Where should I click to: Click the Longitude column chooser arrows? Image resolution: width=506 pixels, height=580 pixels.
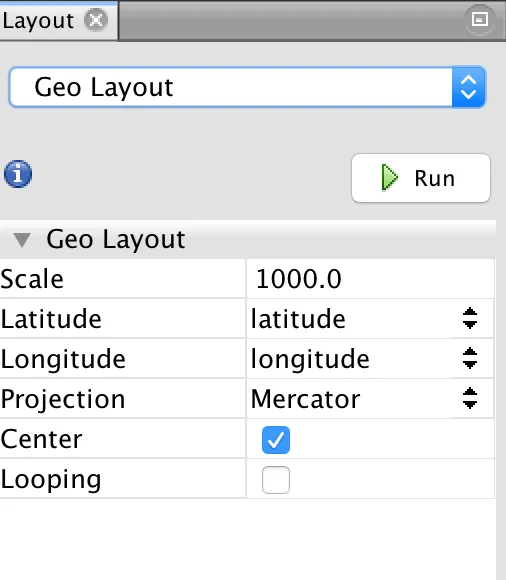point(470,358)
